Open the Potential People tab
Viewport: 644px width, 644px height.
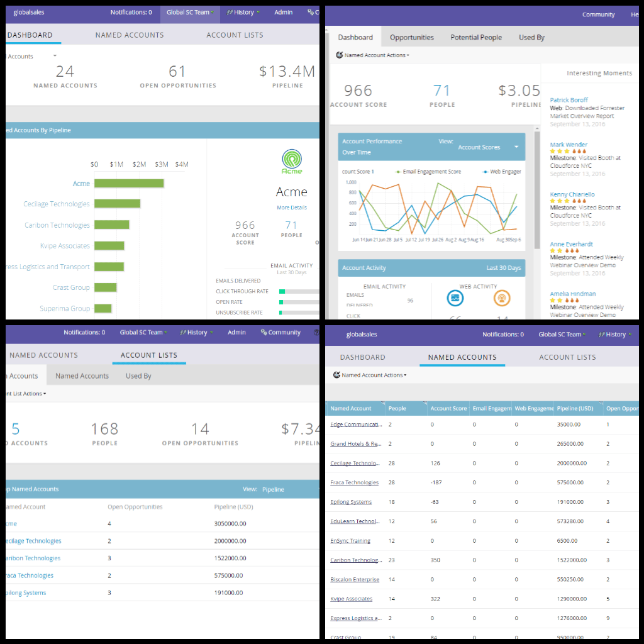pos(476,37)
